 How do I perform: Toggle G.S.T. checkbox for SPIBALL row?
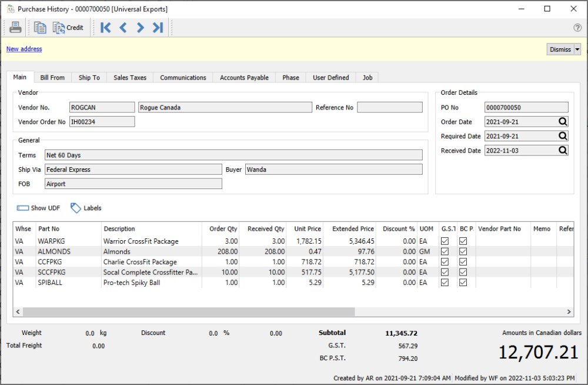pos(445,283)
